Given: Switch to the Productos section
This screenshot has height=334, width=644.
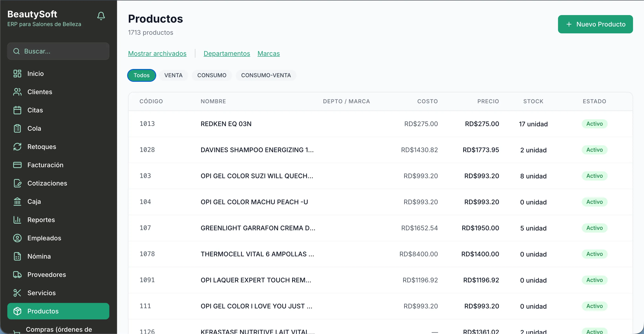Looking at the screenshot, I should [44, 311].
